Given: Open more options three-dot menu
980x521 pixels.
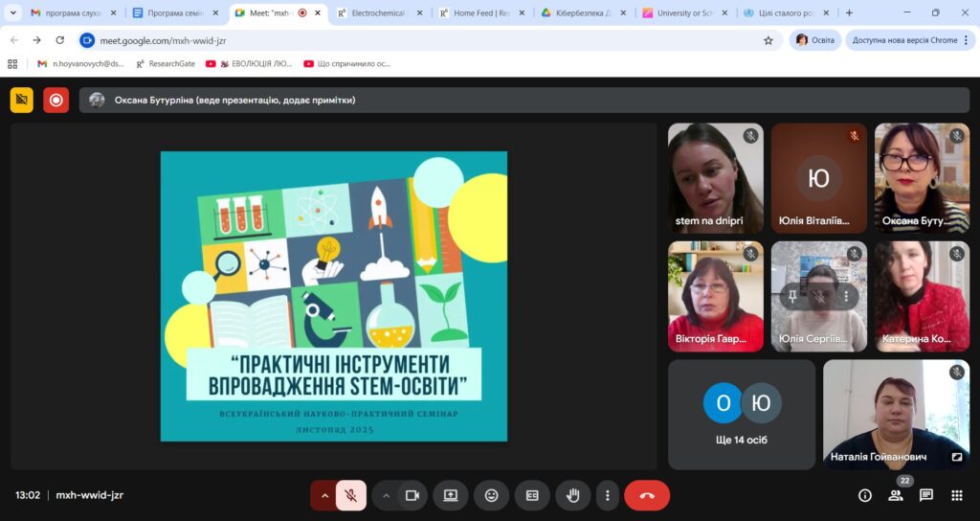Looking at the screenshot, I should [607, 495].
